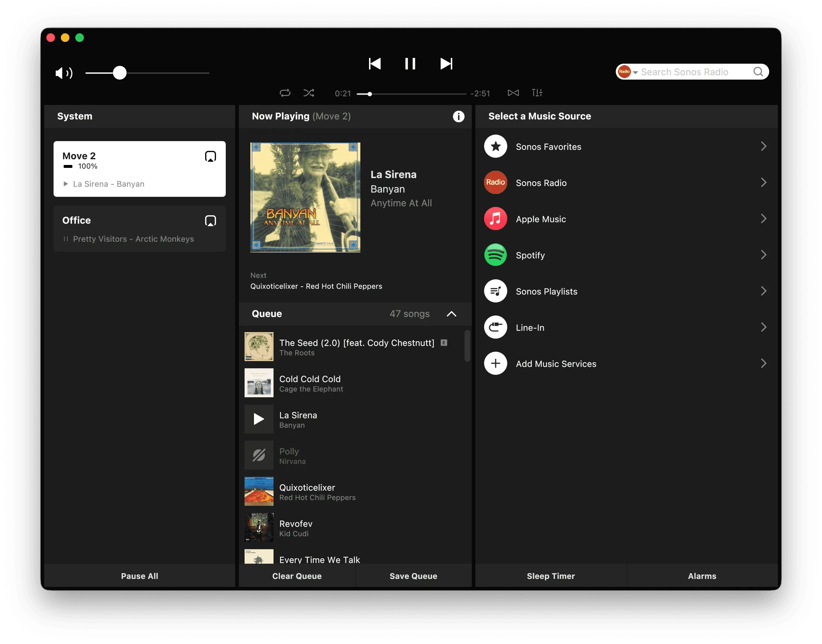The width and height of the screenshot is (822, 644).
Task: Click the explicit badge on The Seed
Action: 444,343
